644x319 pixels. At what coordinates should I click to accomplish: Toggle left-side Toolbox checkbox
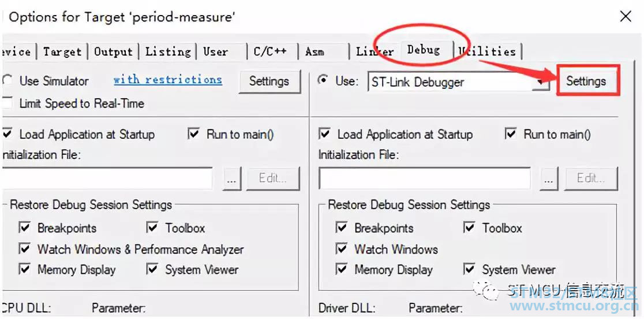tap(152, 227)
